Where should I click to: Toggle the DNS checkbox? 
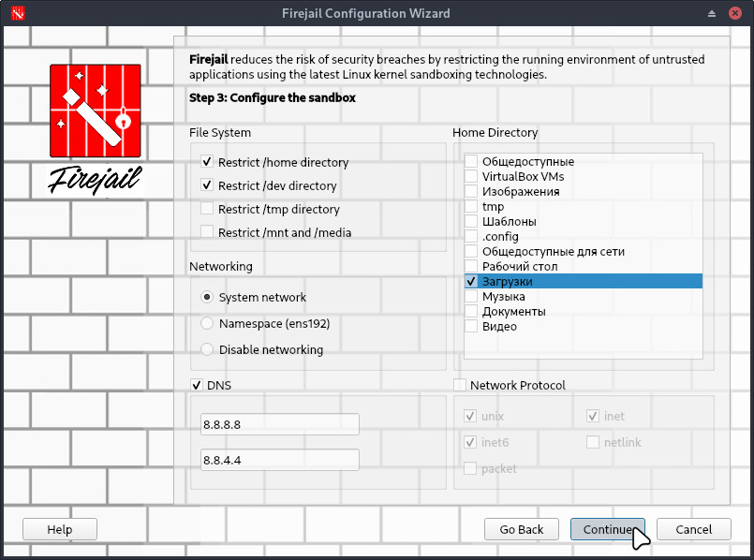(196, 385)
